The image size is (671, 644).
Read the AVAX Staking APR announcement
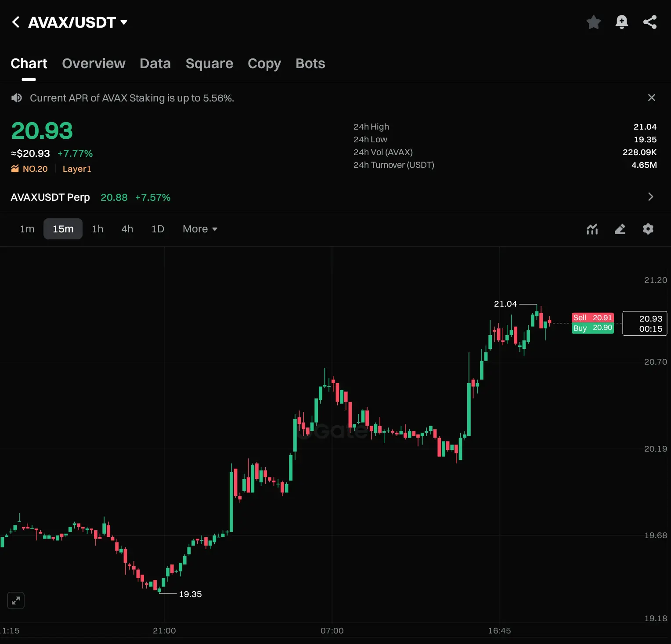coord(132,98)
